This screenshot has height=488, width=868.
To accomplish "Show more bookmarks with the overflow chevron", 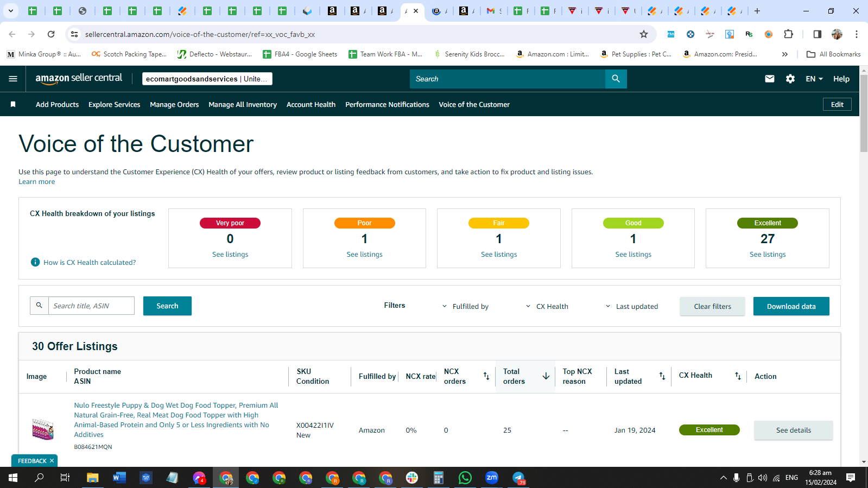I will point(784,54).
